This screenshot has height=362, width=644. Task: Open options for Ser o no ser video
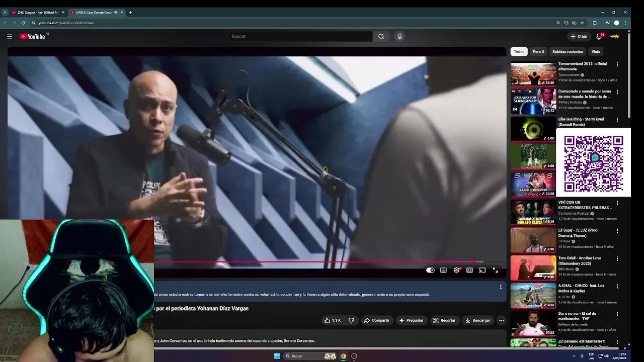click(x=617, y=314)
